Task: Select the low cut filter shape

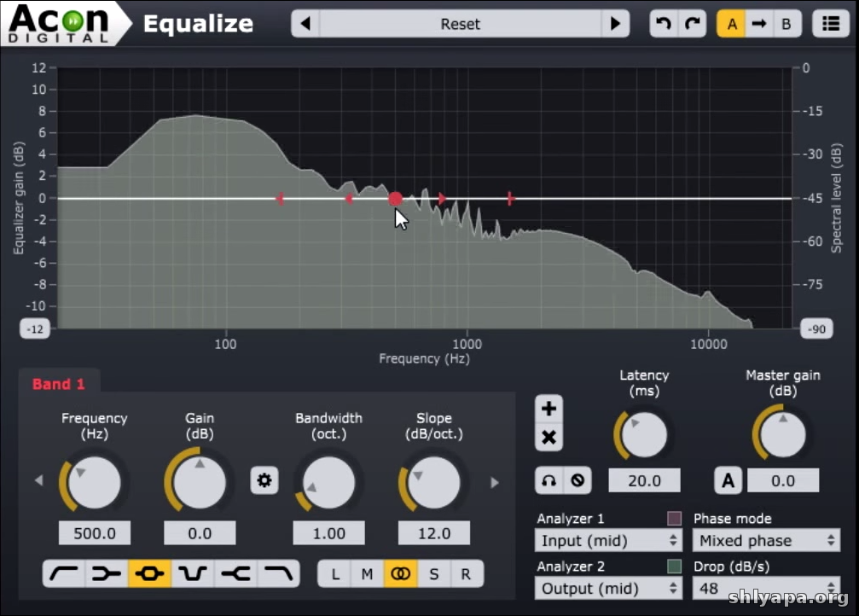Action: [64, 574]
